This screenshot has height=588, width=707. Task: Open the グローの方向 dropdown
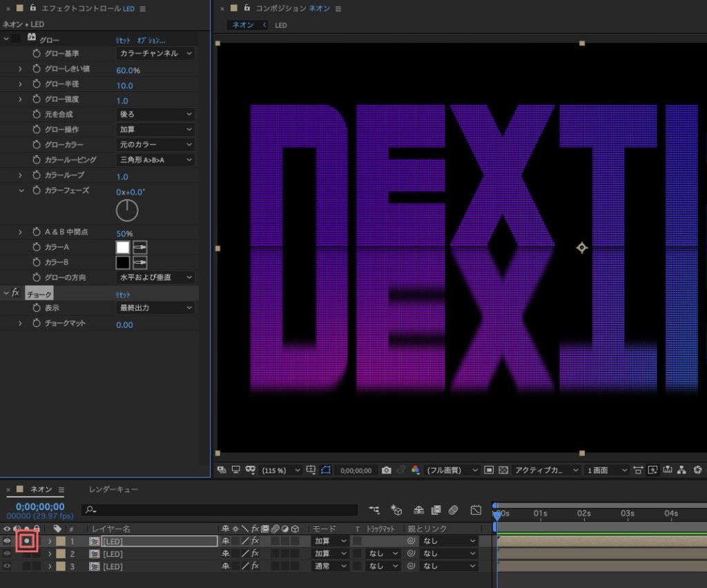click(x=155, y=277)
